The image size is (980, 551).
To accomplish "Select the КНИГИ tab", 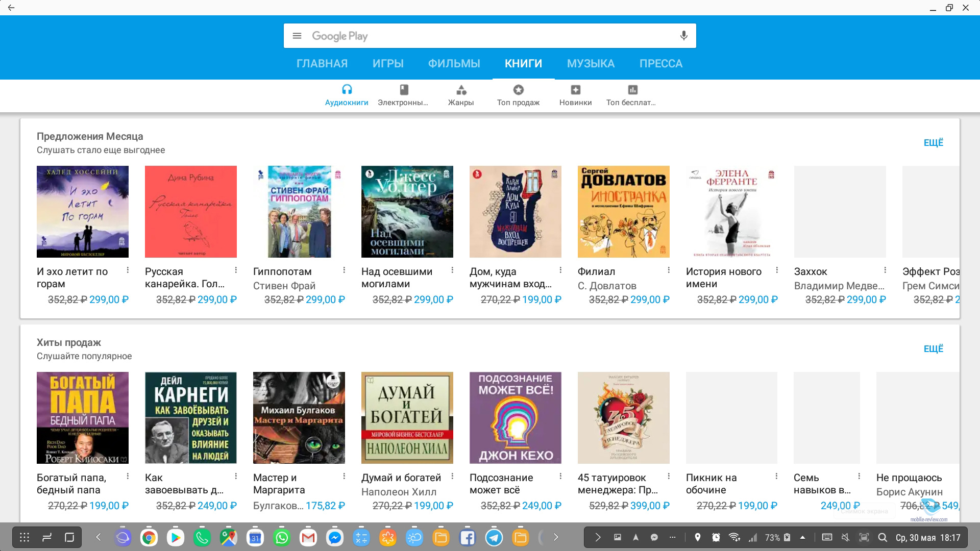I will pos(524,64).
